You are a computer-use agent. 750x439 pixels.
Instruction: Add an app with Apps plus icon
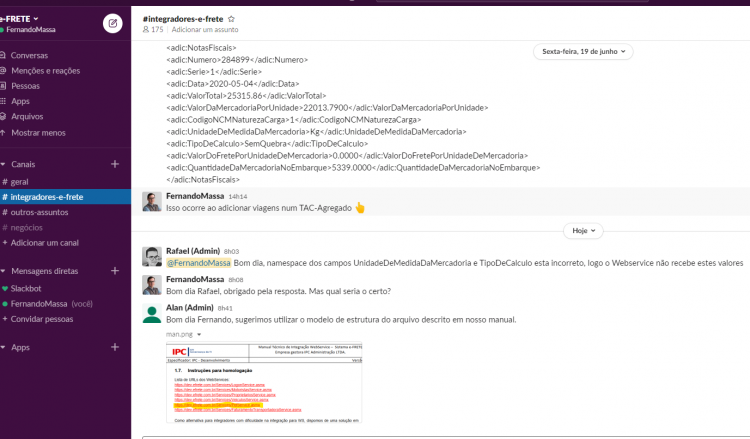pyautogui.click(x=115, y=347)
